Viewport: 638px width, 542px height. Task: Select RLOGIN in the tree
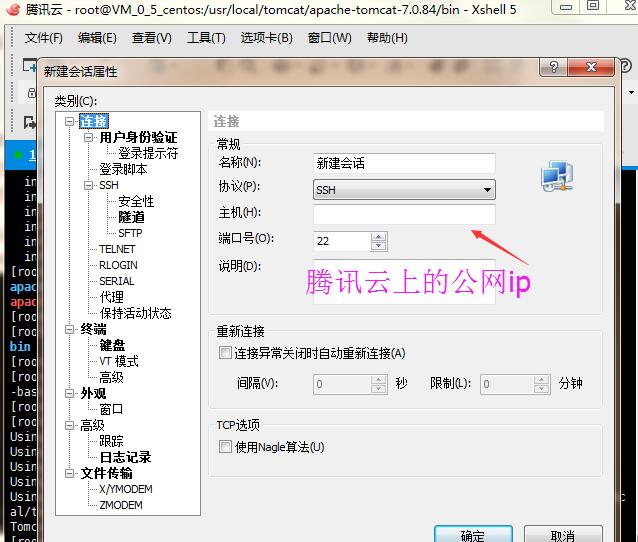coord(118,265)
